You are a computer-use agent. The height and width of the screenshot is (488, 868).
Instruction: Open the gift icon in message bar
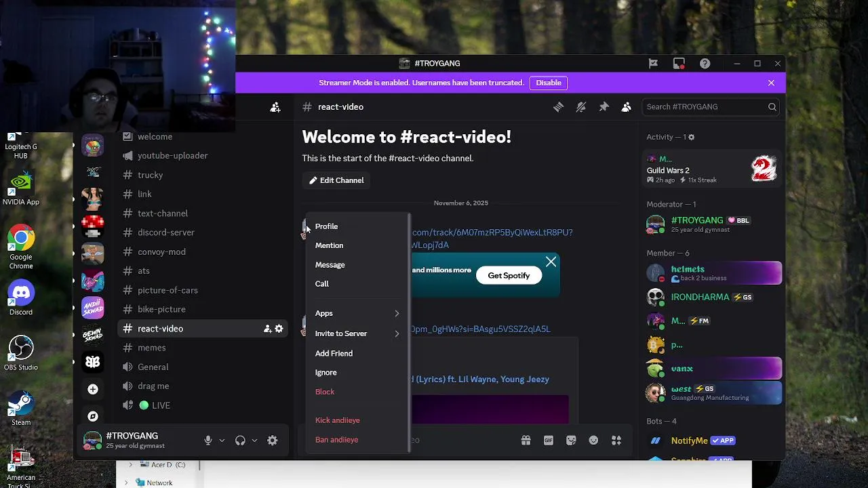point(526,441)
